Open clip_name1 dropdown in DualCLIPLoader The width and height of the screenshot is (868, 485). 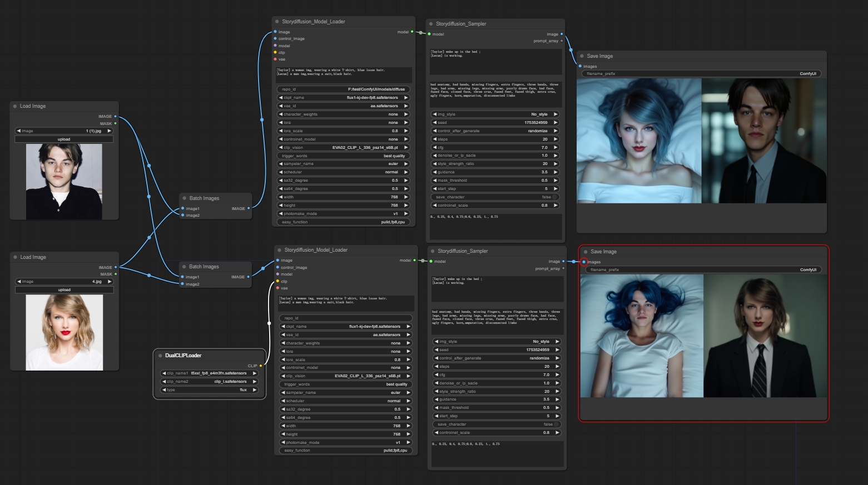pos(210,373)
